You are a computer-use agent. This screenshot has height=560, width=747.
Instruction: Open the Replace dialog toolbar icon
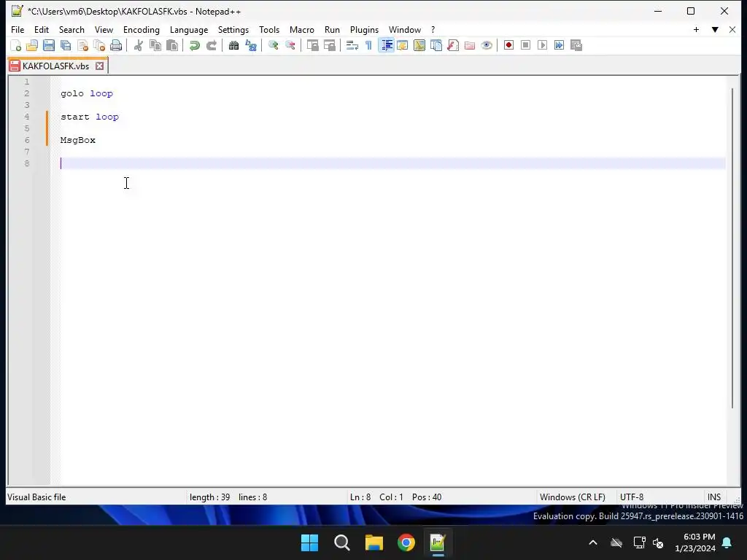[251, 45]
